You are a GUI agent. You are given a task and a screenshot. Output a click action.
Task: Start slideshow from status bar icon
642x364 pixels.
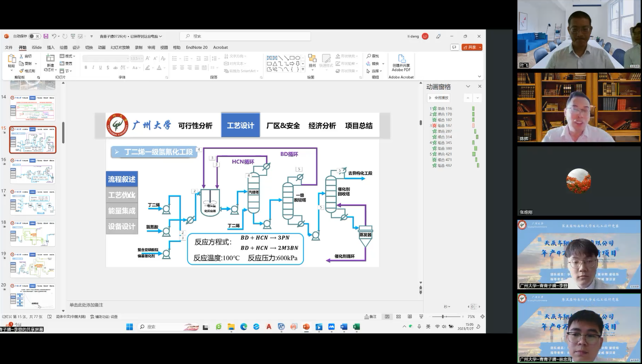[x=420, y=317]
